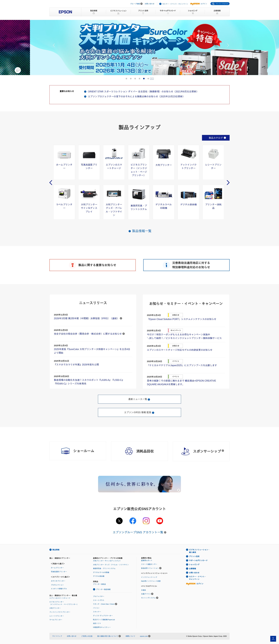Image resolution: width=279 pixels, height=644 pixels.
Task: Open the エプソンのスマートチャージ product card
Action: pyautogui.click(x=114, y=162)
